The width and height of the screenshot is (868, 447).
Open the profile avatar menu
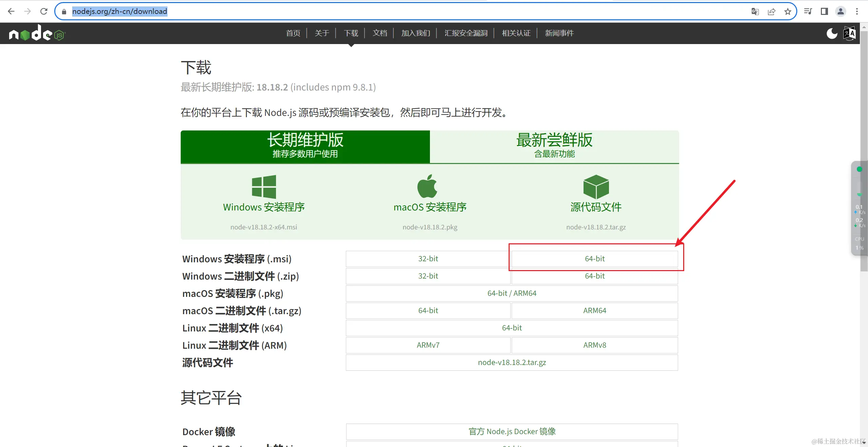[x=841, y=12]
